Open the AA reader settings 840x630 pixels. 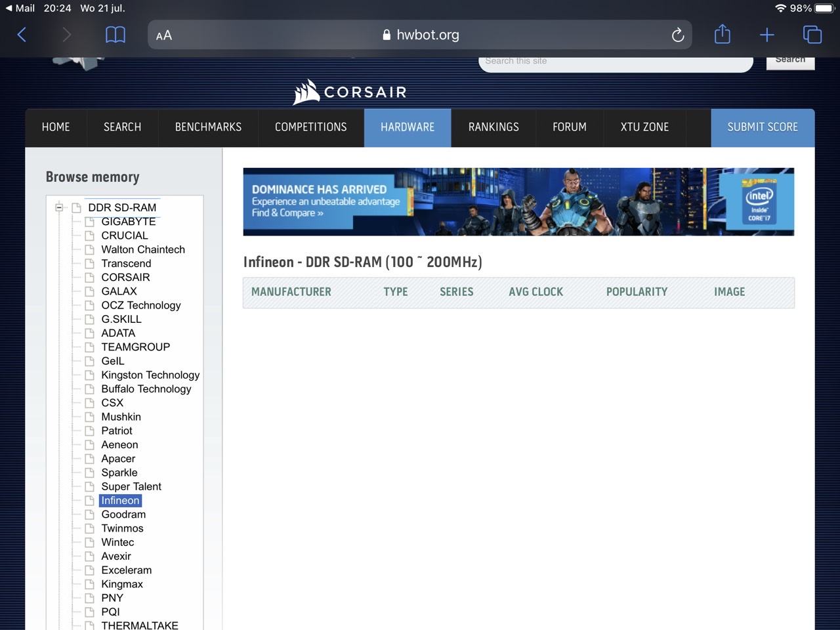pos(164,35)
